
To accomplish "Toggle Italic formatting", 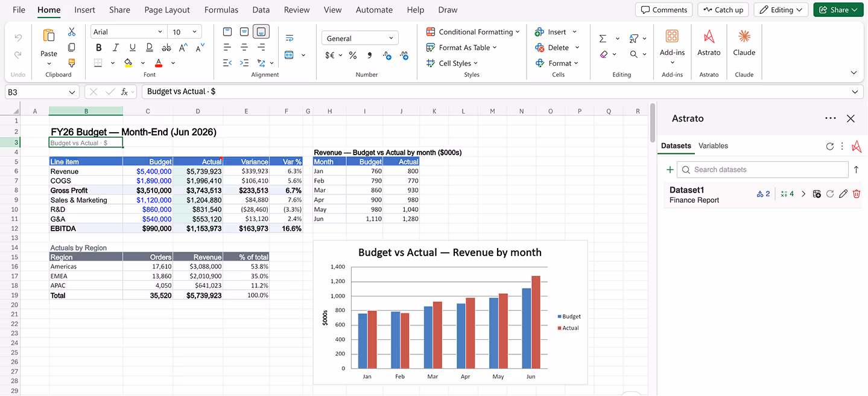I will click(115, 48).
